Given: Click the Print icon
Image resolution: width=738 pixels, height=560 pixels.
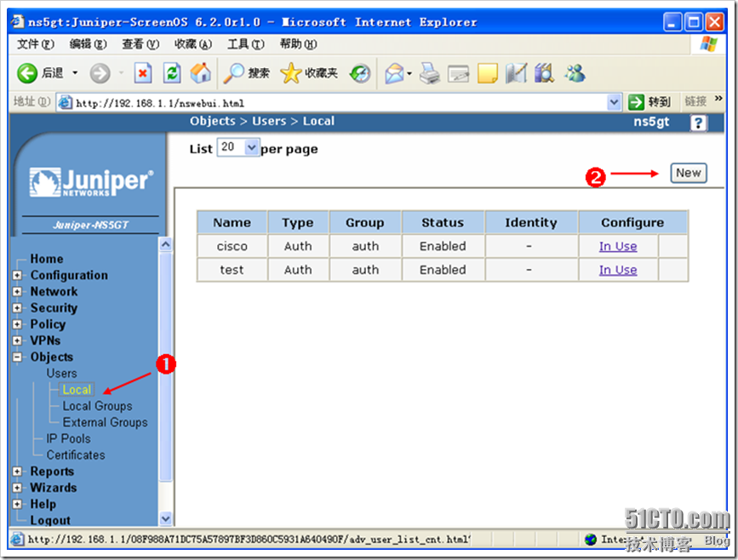Looking at the screenshot, I should click(x=429, y=73).
